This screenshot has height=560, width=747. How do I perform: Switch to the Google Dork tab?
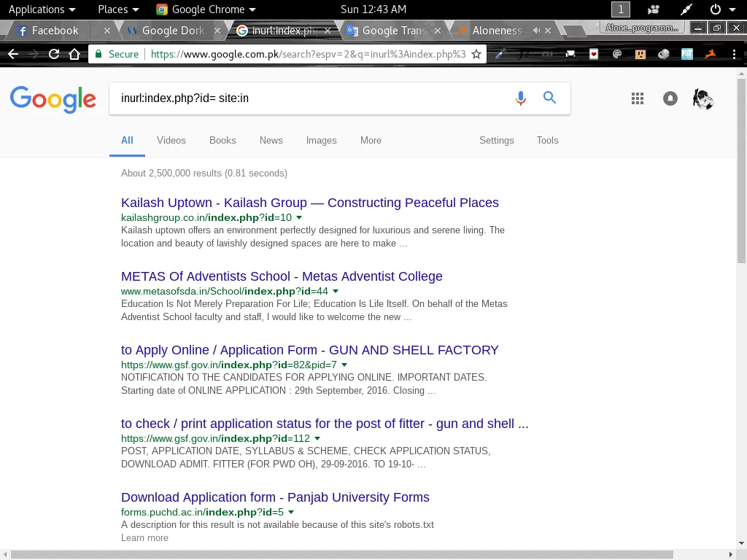coord(172,31)
